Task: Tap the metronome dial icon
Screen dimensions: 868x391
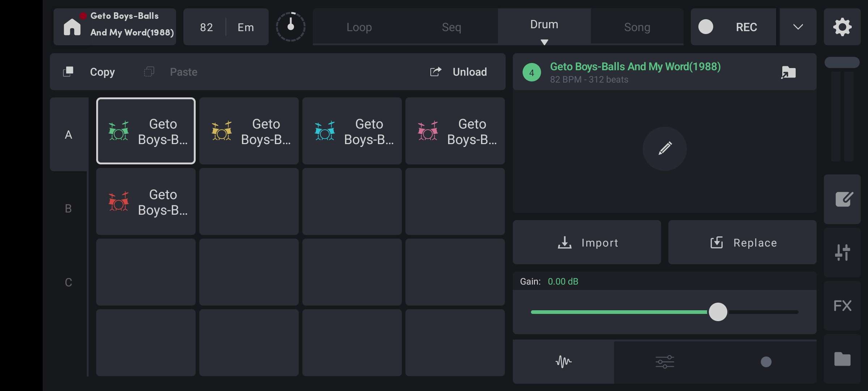Action: pyautogui.click(x=291, y=27)
